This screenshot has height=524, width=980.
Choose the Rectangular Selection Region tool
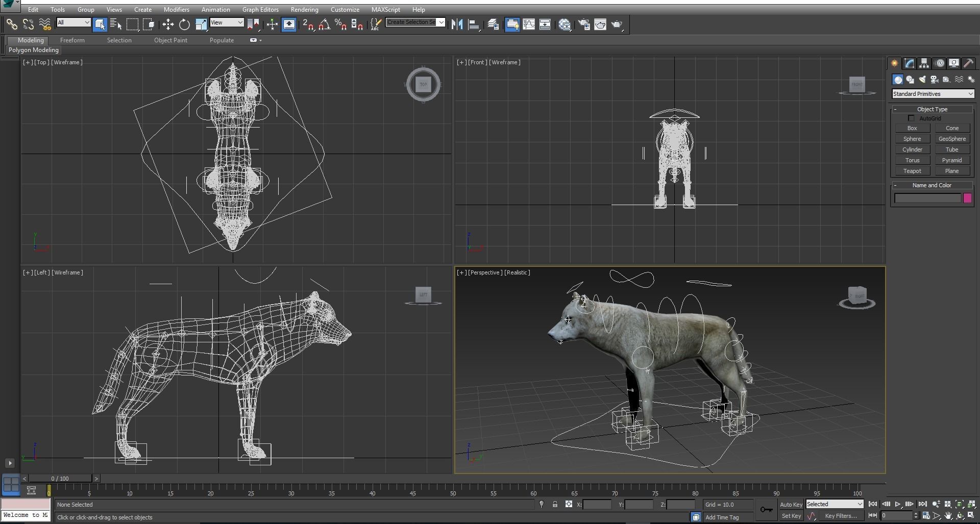point(132,24)
